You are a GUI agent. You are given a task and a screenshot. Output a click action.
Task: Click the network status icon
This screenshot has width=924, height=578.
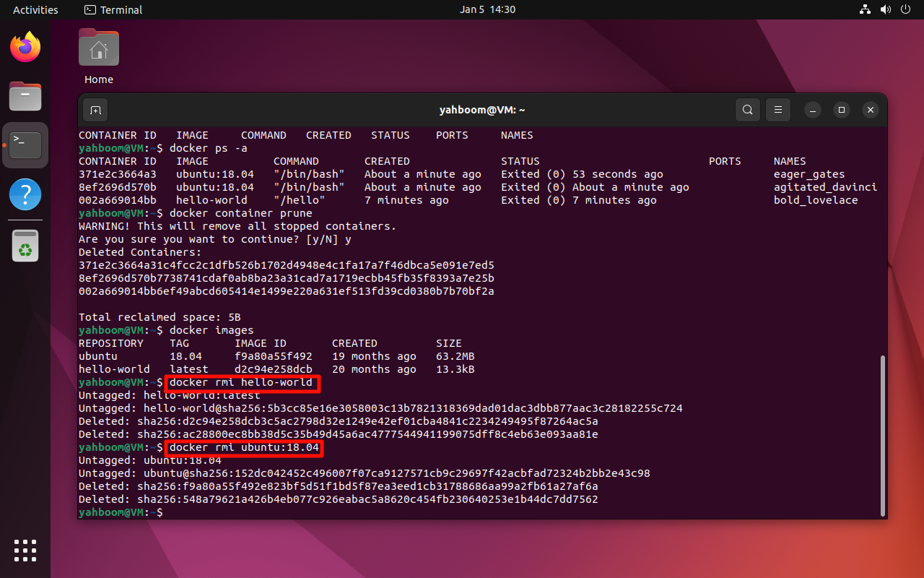tap(865, 9)
